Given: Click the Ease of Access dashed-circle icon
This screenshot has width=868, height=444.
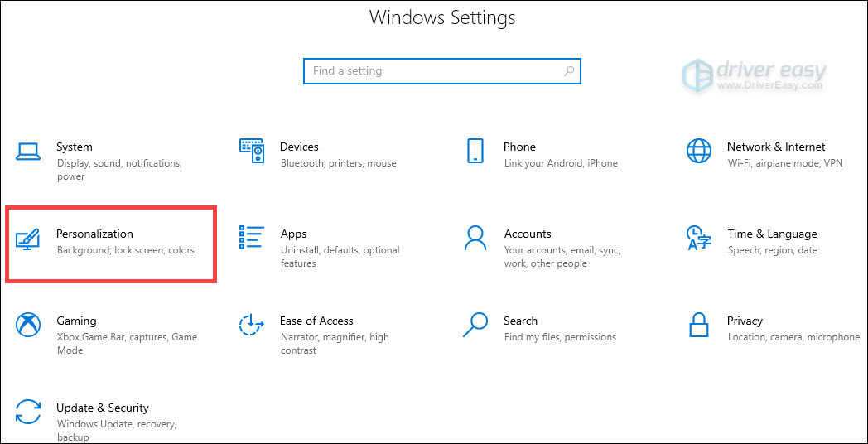Looking at the screenshot, I should [x=252, y=325].
